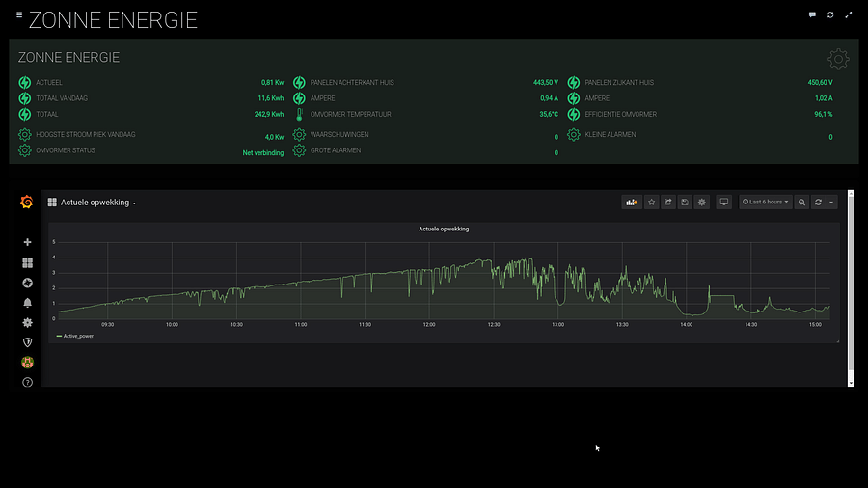868x488 pixels.
Task: Click the user avatar in sidebar
Action: (x=27, y=363)
